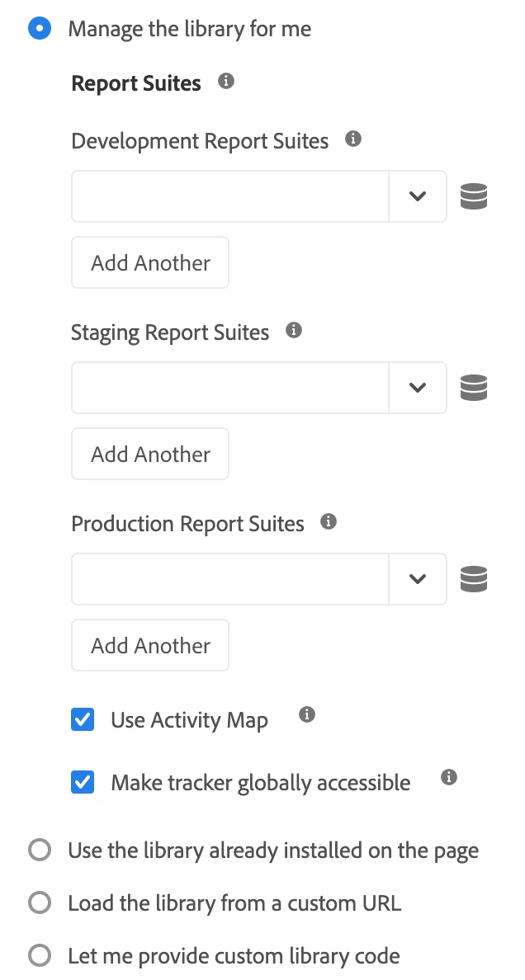Click Add Another under Development Report Suites

[150, 263]
